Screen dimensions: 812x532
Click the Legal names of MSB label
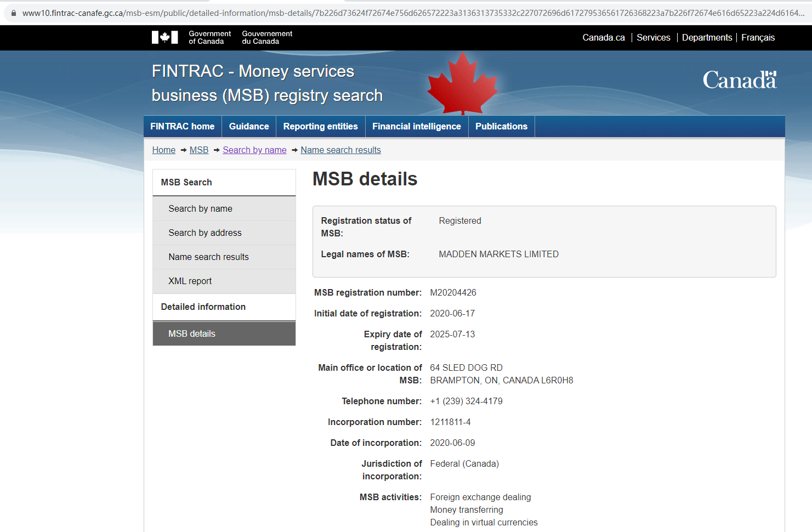[365, 254]
